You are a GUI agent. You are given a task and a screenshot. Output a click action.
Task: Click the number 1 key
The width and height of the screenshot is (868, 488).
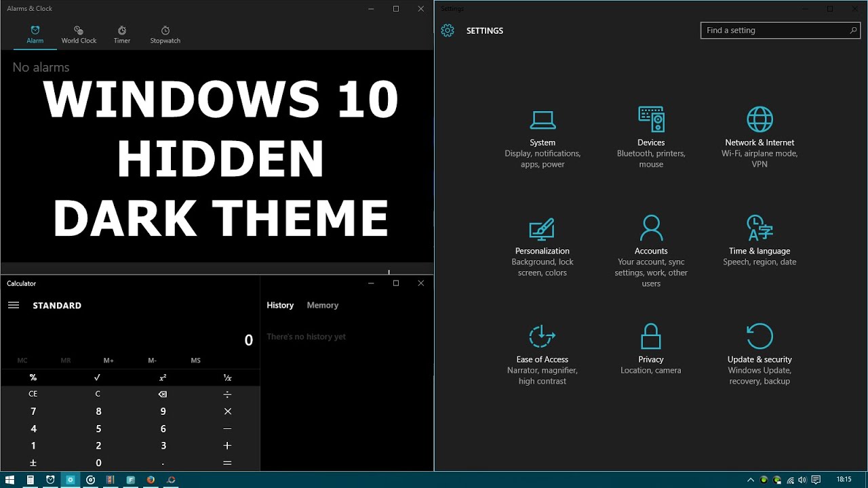pos(33,445)
